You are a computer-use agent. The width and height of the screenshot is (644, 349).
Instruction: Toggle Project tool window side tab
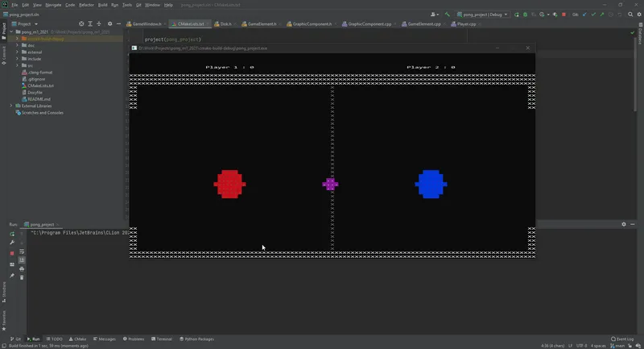point(4,31)
